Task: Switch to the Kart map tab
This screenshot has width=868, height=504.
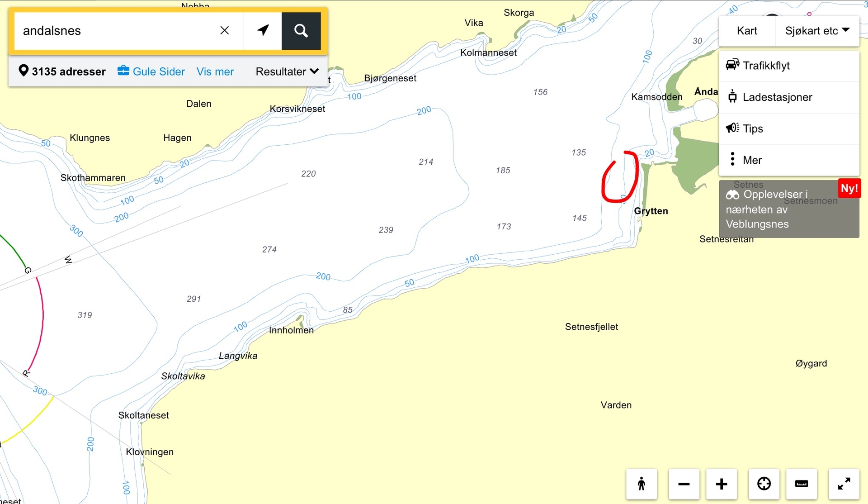Action: point(747,30)
